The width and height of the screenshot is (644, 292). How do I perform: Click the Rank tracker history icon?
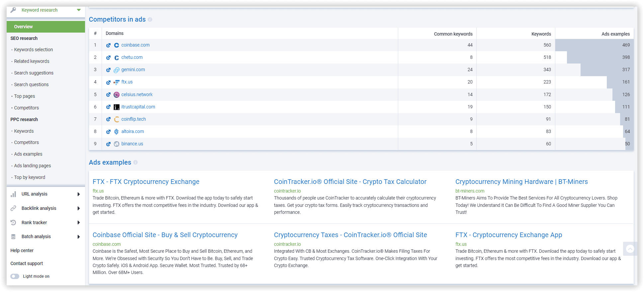click(13, 222)
